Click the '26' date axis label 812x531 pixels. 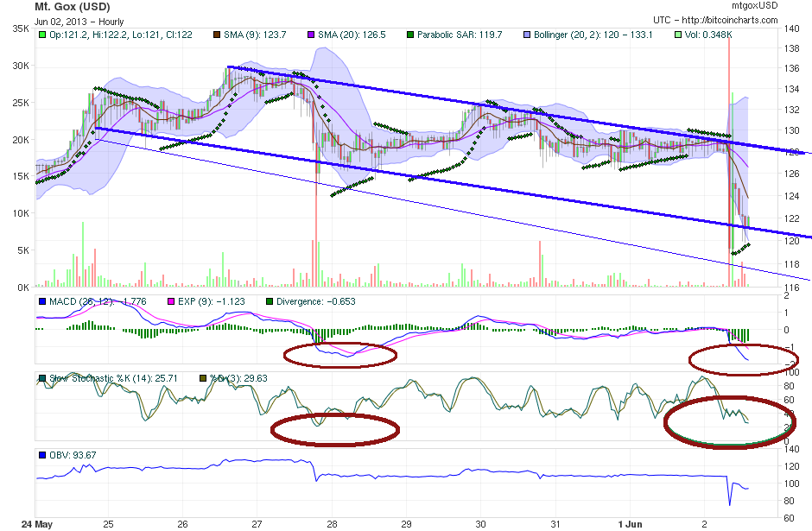183,524
